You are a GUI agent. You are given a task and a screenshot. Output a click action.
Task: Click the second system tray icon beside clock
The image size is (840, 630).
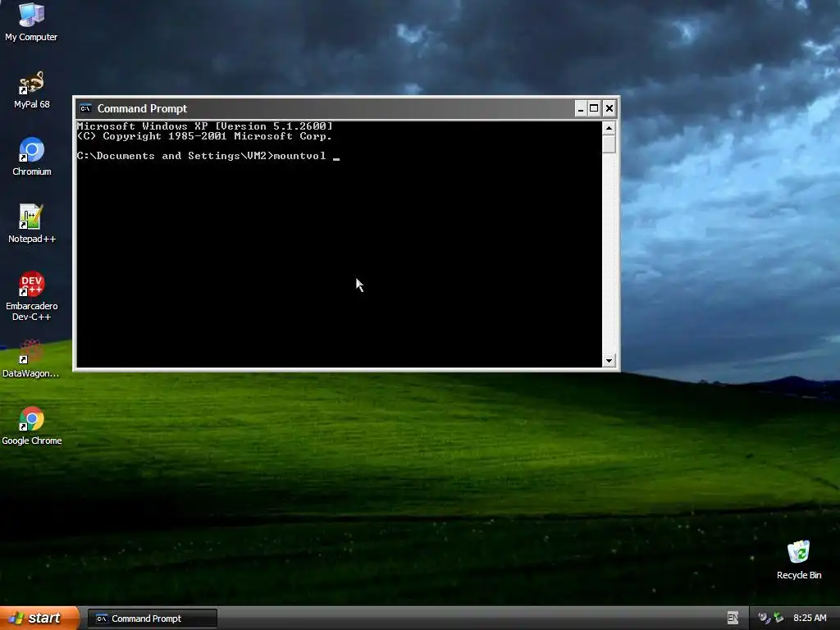(x=778, y=619)
